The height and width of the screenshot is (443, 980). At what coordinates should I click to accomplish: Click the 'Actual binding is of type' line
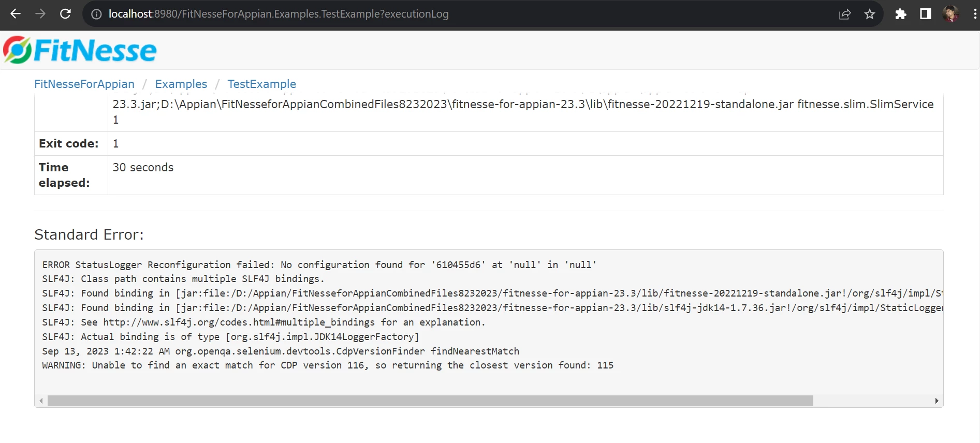(x=231, y=337)
